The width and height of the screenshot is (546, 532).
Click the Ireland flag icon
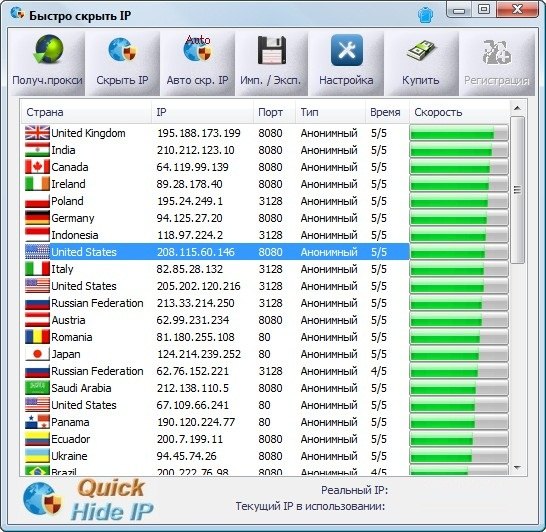tap(37, 184)
